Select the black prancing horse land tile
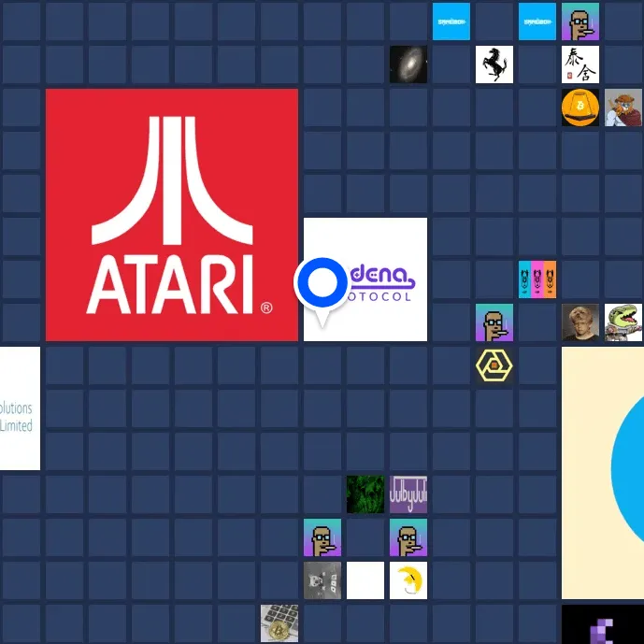The image size is (644, 644). coord(494,64)
